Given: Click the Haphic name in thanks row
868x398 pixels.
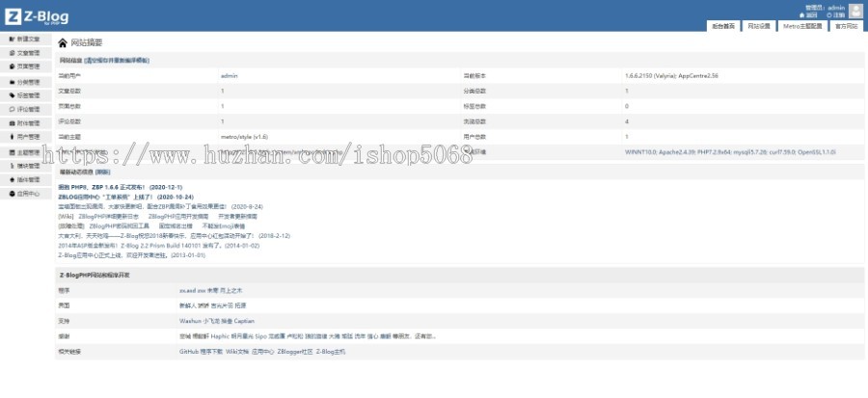Looking at the screenshot, I should [x=219, y=336].
